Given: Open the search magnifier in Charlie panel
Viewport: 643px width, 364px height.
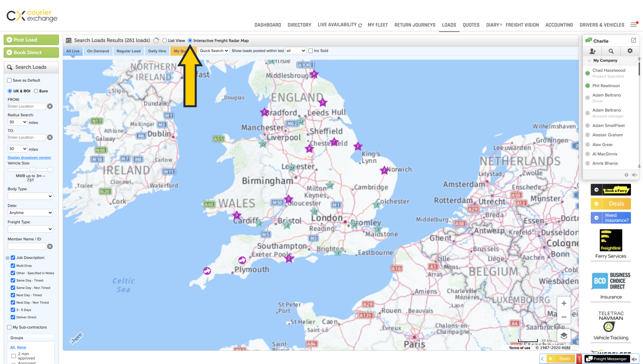Looking at the screenshot, I should 611,51.
